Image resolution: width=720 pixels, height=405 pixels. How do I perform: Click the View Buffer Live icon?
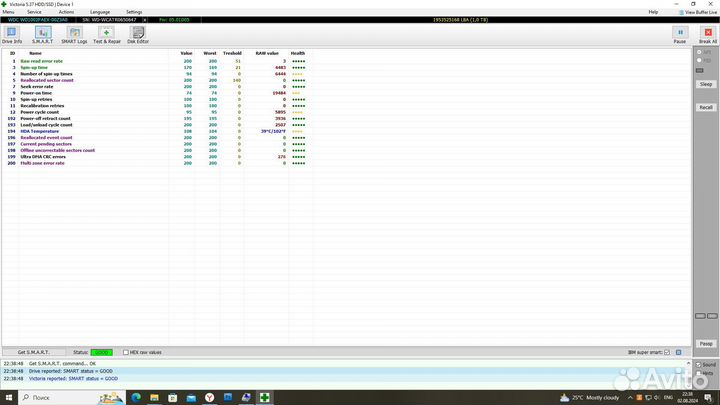[x=681, y=12]
